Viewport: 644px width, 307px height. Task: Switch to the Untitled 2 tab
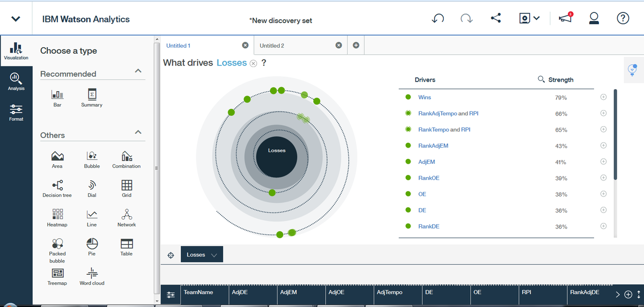[272, 46]
